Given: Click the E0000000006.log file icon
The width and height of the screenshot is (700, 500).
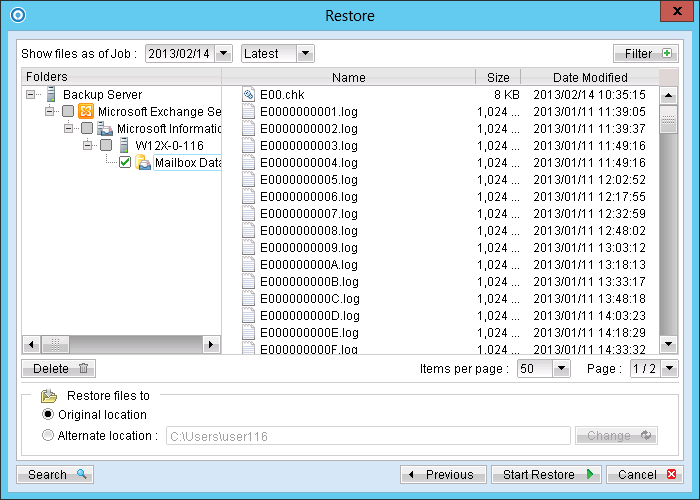Looking at the screenshot, I should coord(249,196).
